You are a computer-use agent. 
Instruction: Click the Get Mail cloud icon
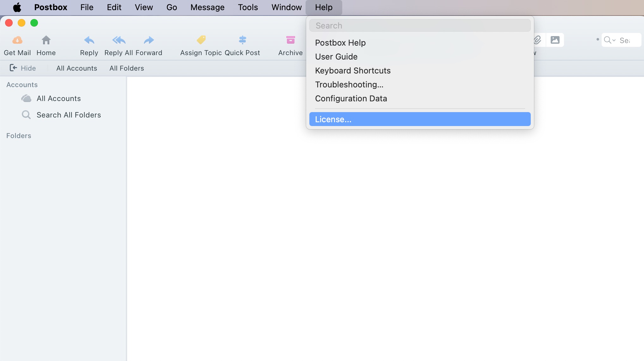click(17, 40)
